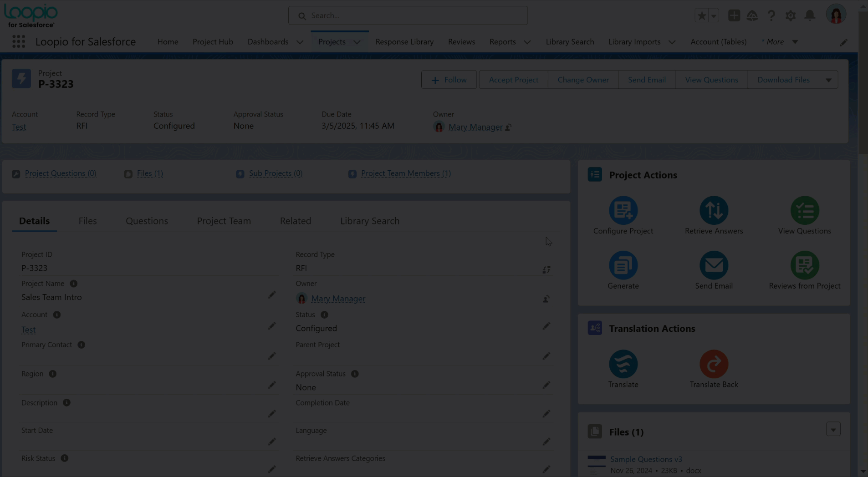Show more record actions dropdown arrow

pyautogui.click(x=828, y=80)
